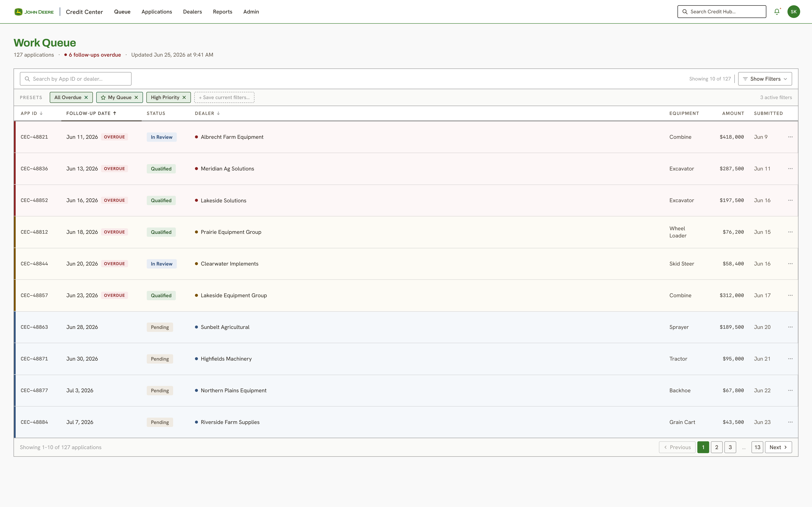Image resolution: width=812 pixels, height=507 pixels.
Task: Remove the All Overdue preset filter
Action: [x=86, y=98]
